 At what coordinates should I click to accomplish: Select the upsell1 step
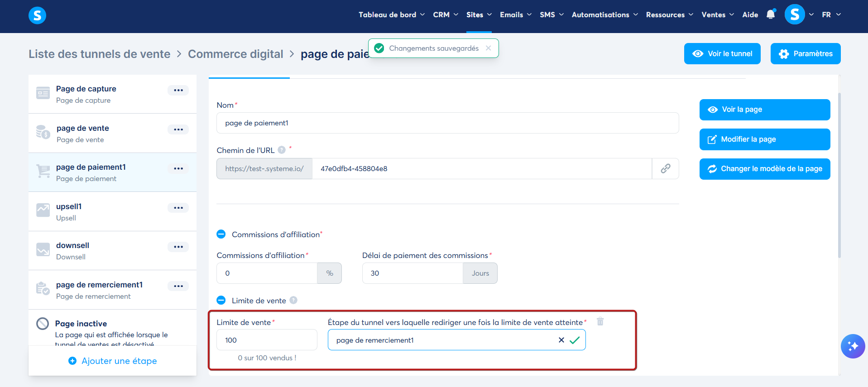tap(112, 212)
